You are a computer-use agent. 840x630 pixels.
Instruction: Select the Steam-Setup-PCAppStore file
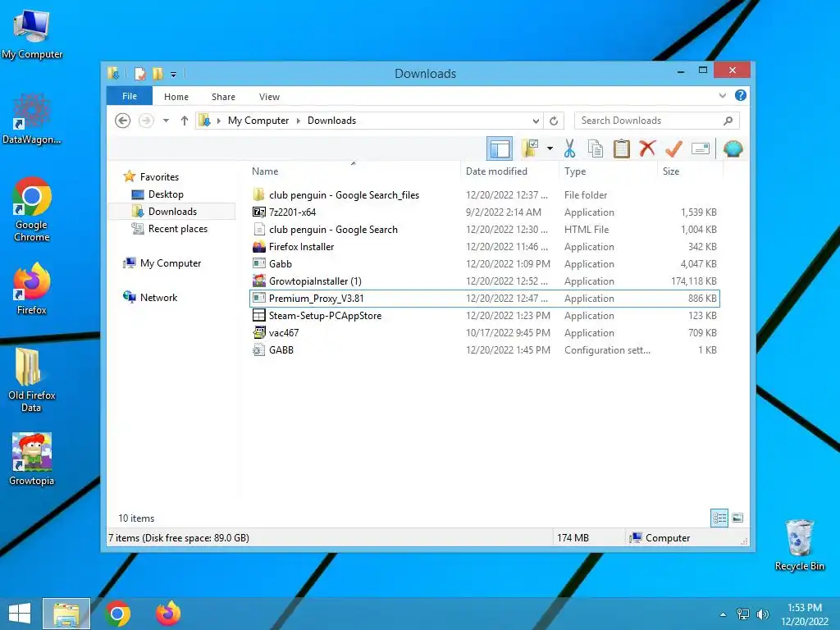pos(484,316)
